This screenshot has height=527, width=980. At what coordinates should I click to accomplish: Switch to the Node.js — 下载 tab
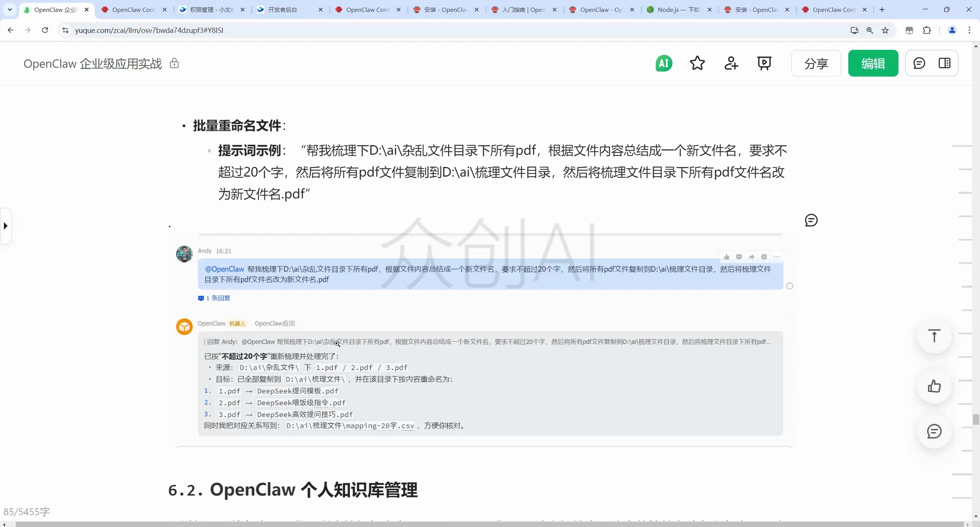pos(679,10)
